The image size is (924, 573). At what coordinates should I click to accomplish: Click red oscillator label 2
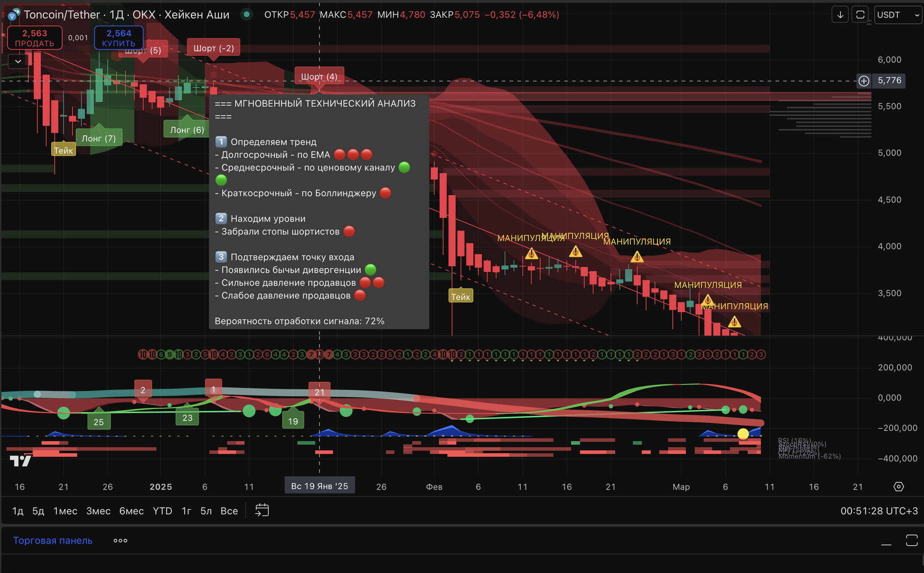pyautogui.click(x=143, y=389)
